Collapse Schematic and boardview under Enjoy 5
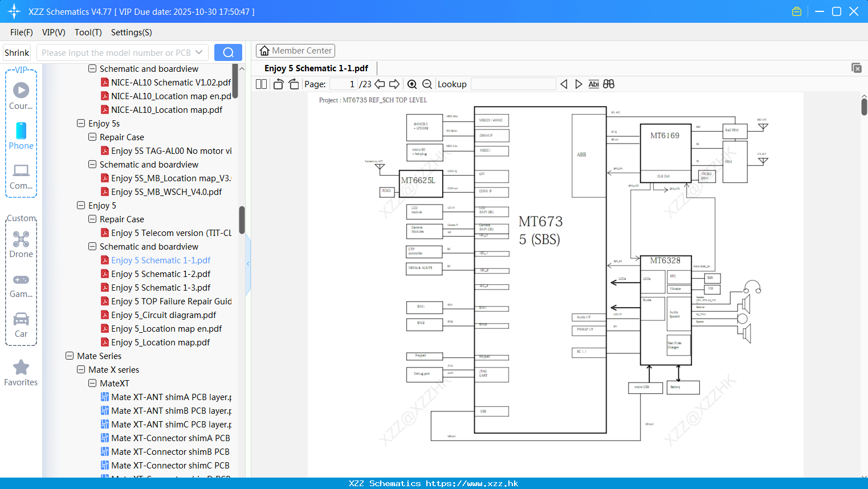The width and height of the screenshot is (868, 489). [92, 246]
